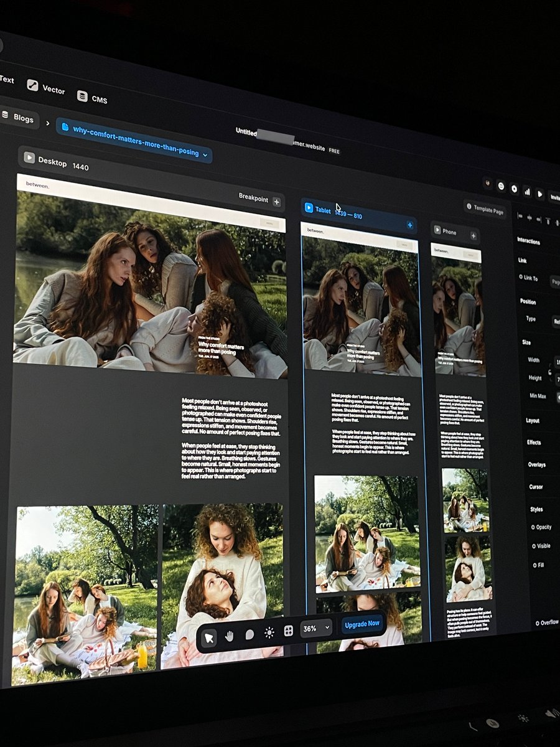Viewport: 560px width, 747px height.
Task: Click the align top icon in properties panel
Action: pyautogui.click(x=548, y=221)
